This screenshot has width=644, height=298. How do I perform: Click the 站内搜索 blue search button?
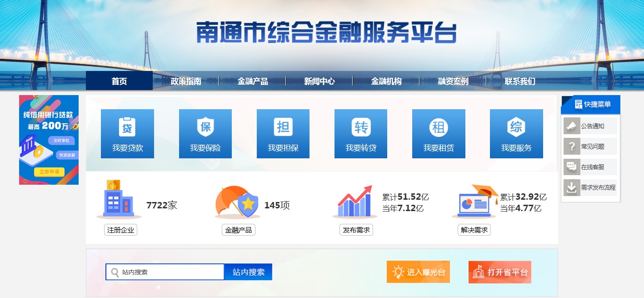(248, 272)
